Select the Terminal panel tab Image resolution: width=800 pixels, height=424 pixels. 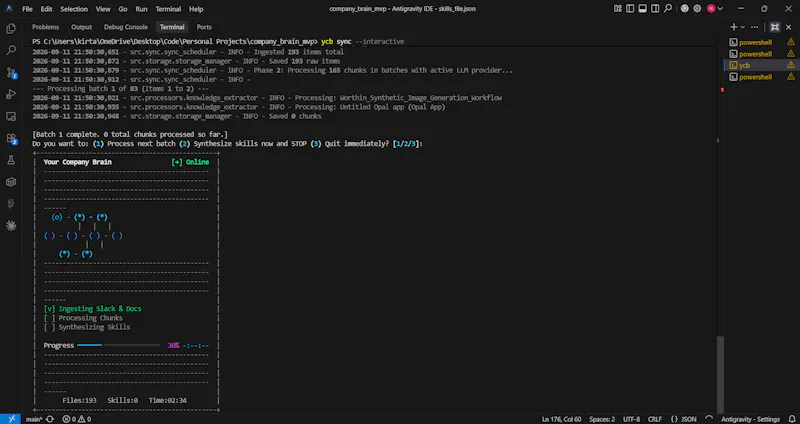coord(171,27)
